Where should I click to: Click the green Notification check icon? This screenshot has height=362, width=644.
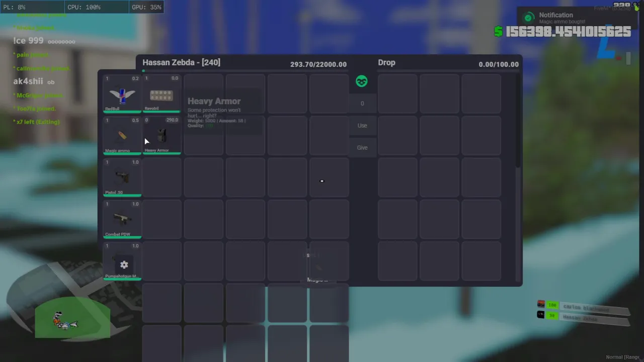[528, 18]
